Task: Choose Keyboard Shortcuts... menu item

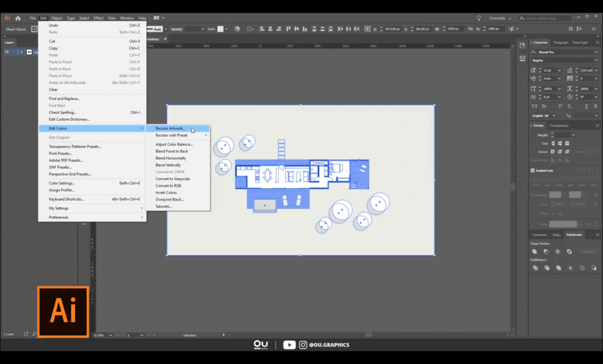Action: pos(92,199)
